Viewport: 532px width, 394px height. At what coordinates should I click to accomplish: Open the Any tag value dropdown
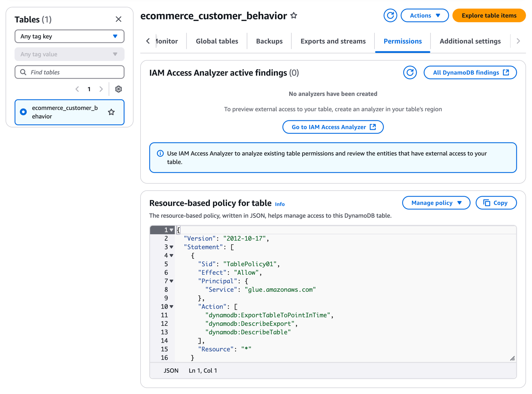pyautogui.click(x=70, y=54)
